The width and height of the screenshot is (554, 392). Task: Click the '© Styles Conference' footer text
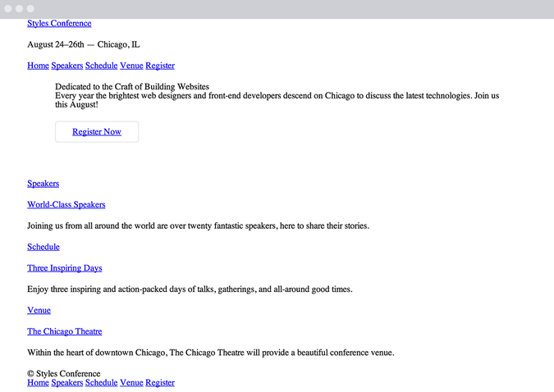63,374
